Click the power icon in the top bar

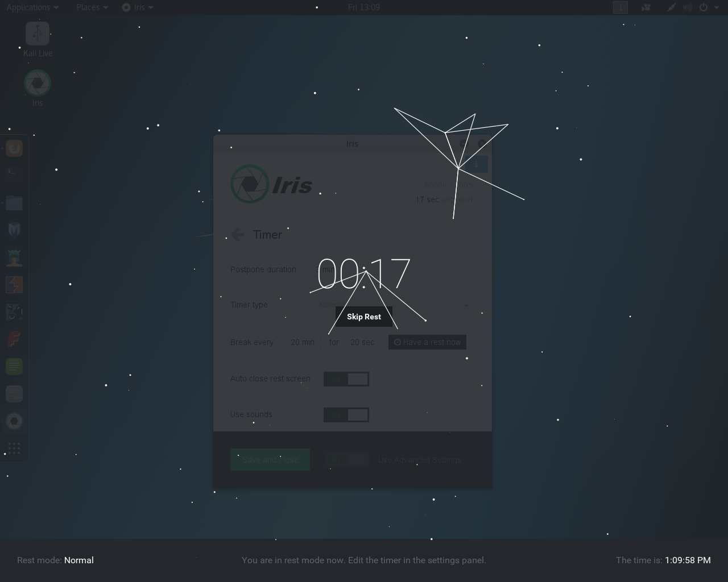point(704,7)
